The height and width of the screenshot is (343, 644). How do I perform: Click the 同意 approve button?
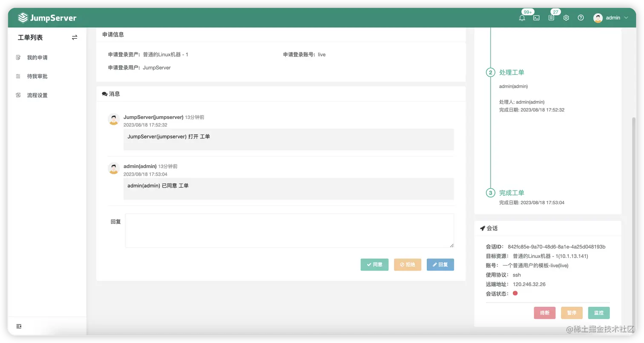(x=374, y=265)
